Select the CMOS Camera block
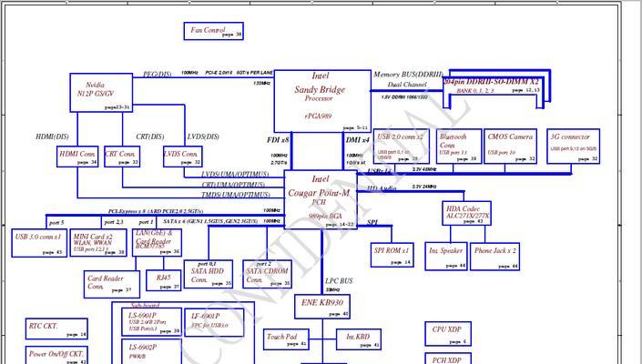 [511, 147]
